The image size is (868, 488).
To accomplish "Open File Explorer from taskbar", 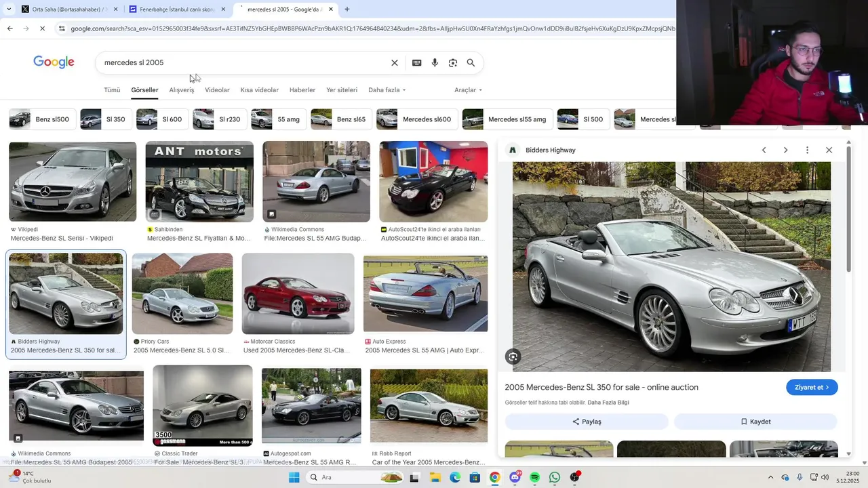I will 435,477.
